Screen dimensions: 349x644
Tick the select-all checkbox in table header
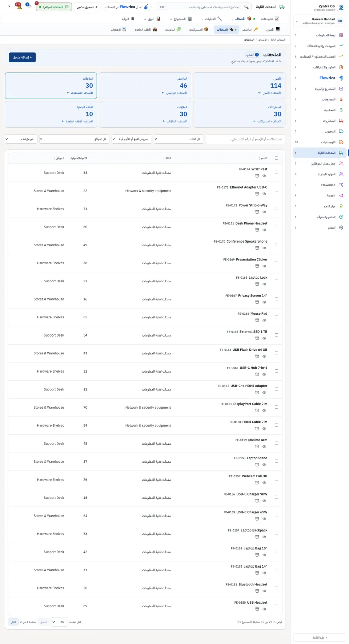[276, 158]
